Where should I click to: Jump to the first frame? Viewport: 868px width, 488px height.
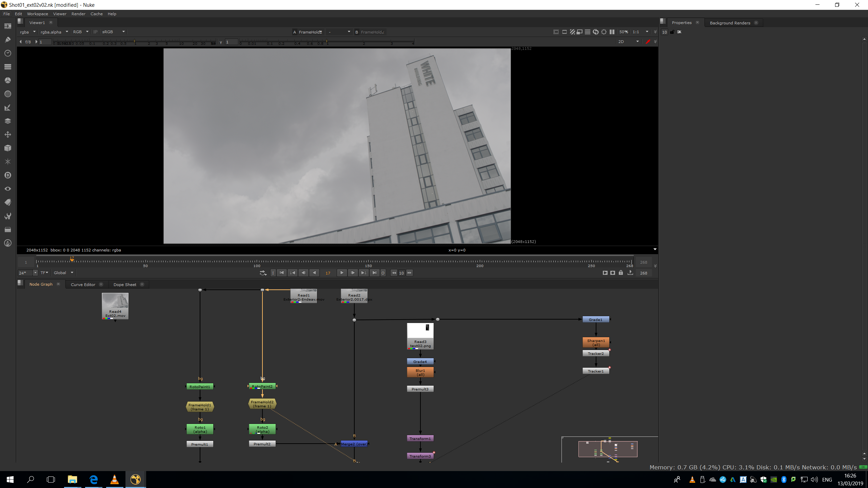coord(282,273)
